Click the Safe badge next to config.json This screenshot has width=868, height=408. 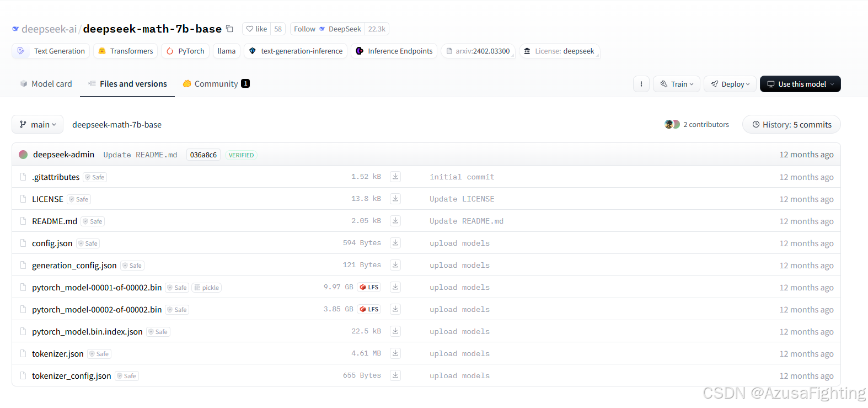pyautogui.click(x=88, y=243)
